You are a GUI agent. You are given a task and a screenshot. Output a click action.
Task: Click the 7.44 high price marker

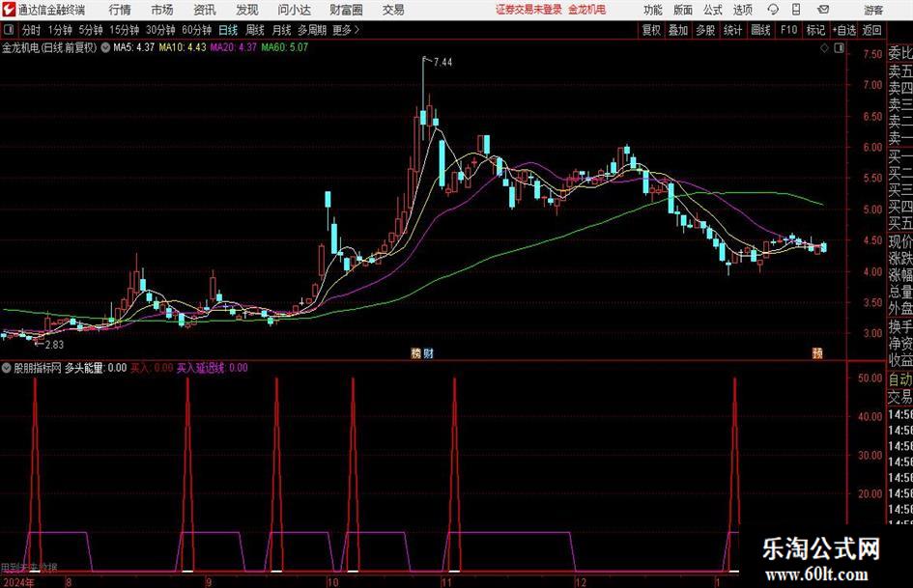pyautogui.click(x=442, y=62)
